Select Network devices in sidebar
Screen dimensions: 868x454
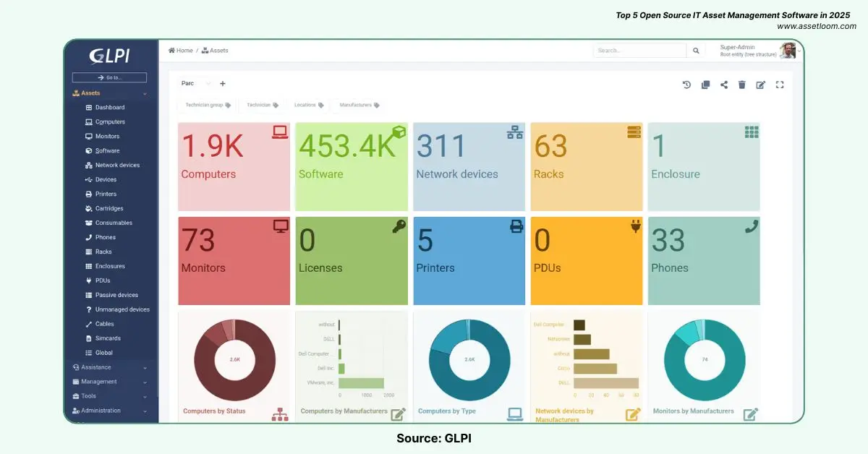click(x=117, y=166)
